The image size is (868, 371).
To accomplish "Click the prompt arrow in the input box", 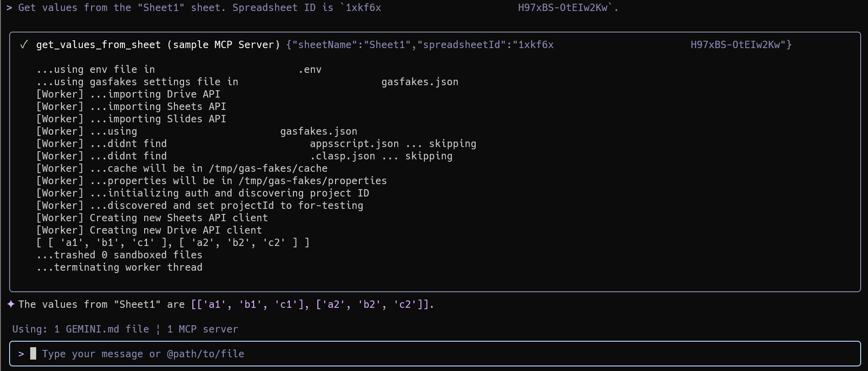I will pyautogui.click(x=21, y=354).
